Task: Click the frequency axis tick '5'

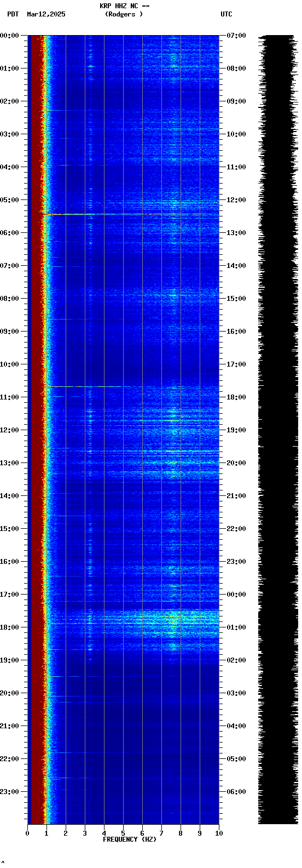Action: pos(123,833)
